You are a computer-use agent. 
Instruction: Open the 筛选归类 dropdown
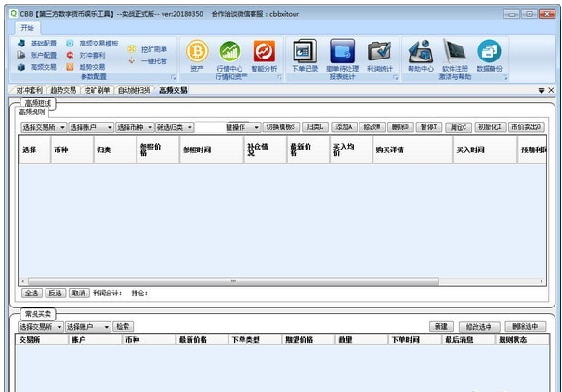(x=175, y=127)
